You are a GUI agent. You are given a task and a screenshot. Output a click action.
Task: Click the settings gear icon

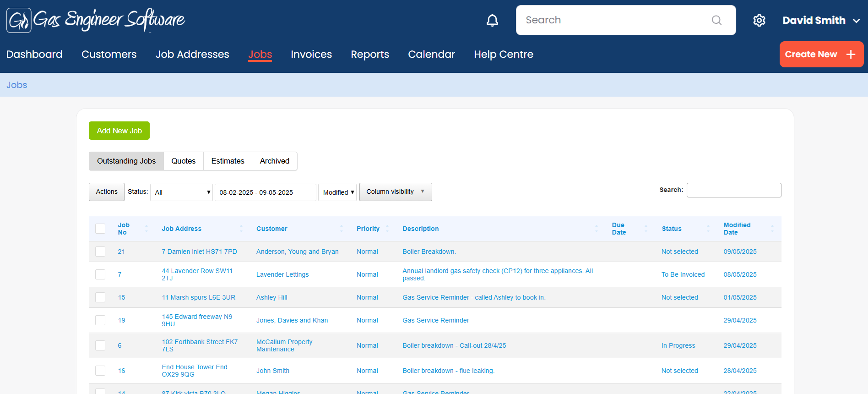click(759, 20)
